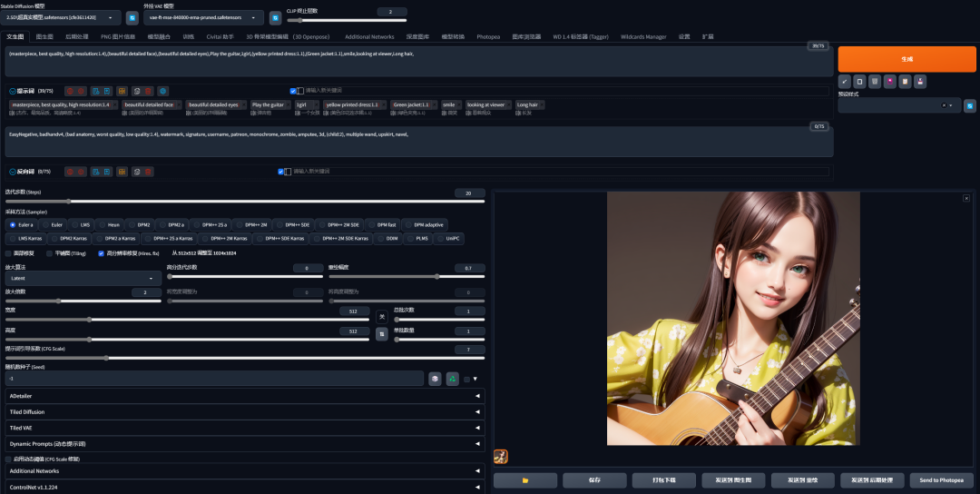The width and height of the screenshot is (980, 494).
Task: Click on the CFG Scale slider track
Action: point(245,359)
